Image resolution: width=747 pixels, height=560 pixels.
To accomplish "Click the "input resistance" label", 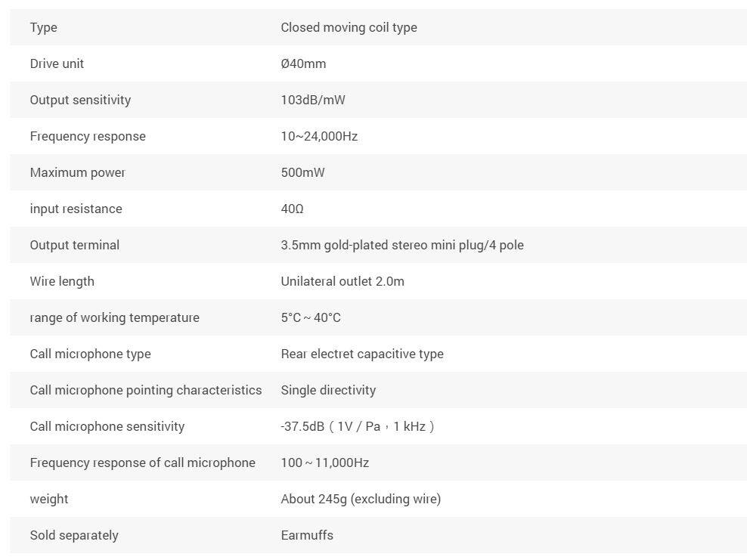I will 76,209.
